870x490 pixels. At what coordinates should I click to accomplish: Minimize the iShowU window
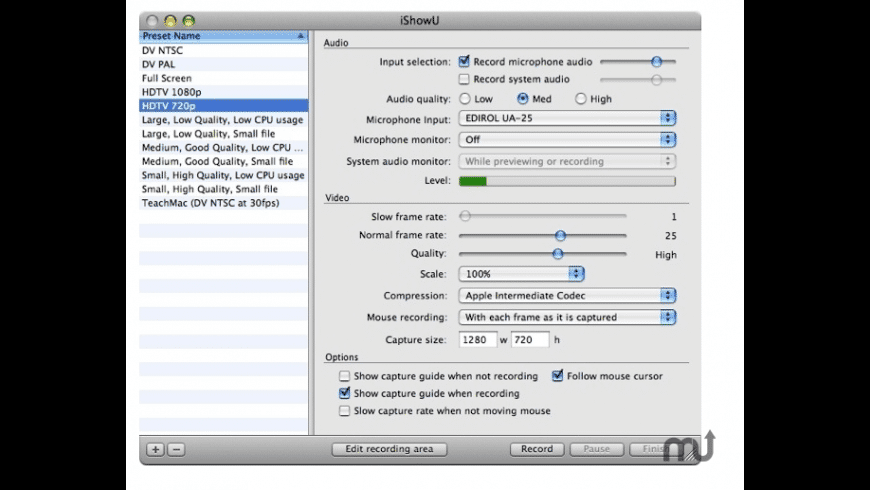click(x=170, y=21)
